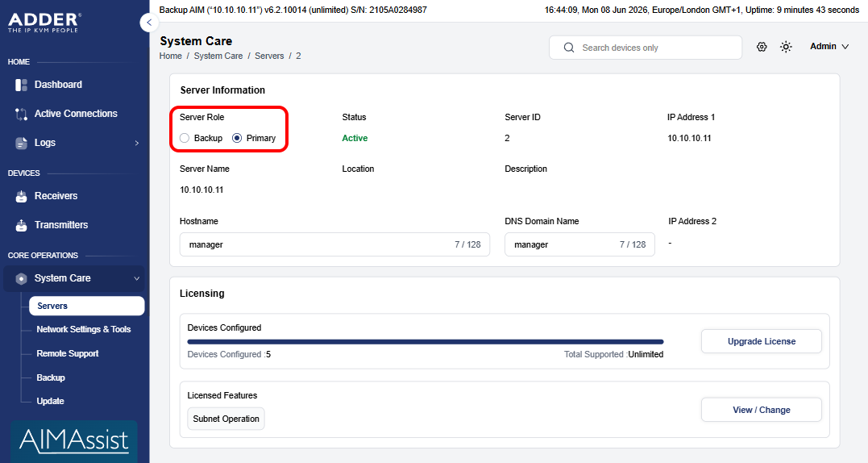Image resolution: width=868 pixels, height=463 pixels.
Task: Click the Licensed Features label
Action: pyautogui.click(x=222, y=395)
